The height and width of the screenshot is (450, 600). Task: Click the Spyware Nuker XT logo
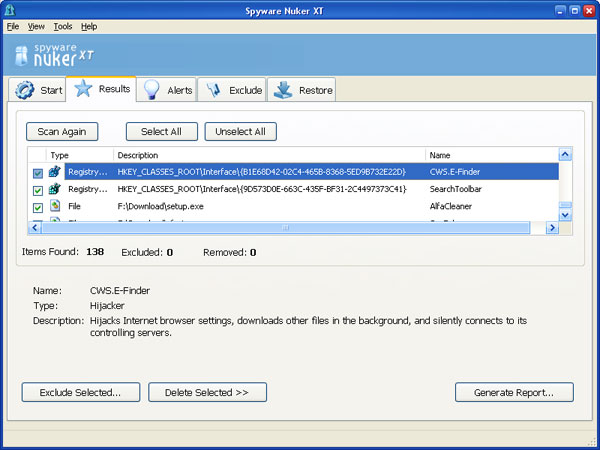tap(54, 56)
